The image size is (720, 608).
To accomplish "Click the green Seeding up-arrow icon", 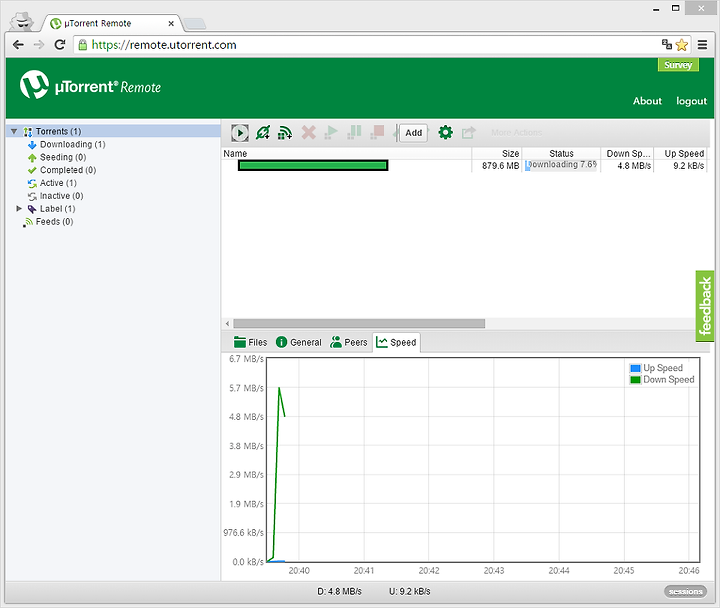I will click(32, 158).
